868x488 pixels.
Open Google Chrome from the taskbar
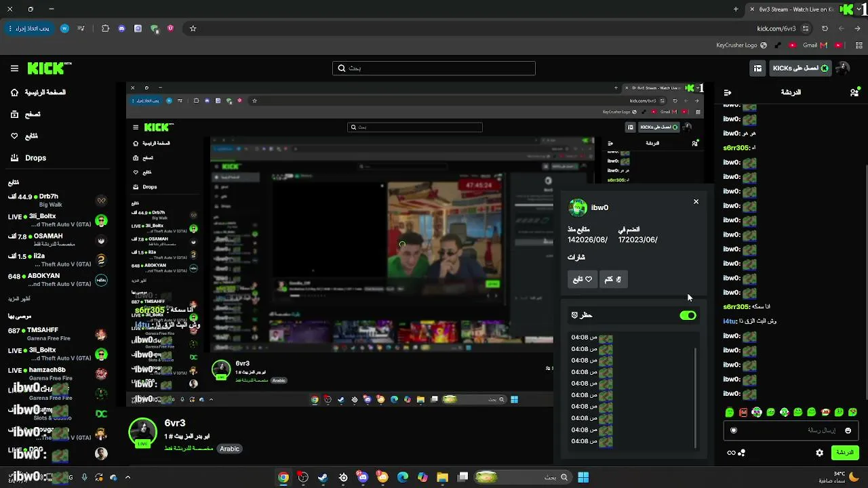click(283, 477)
